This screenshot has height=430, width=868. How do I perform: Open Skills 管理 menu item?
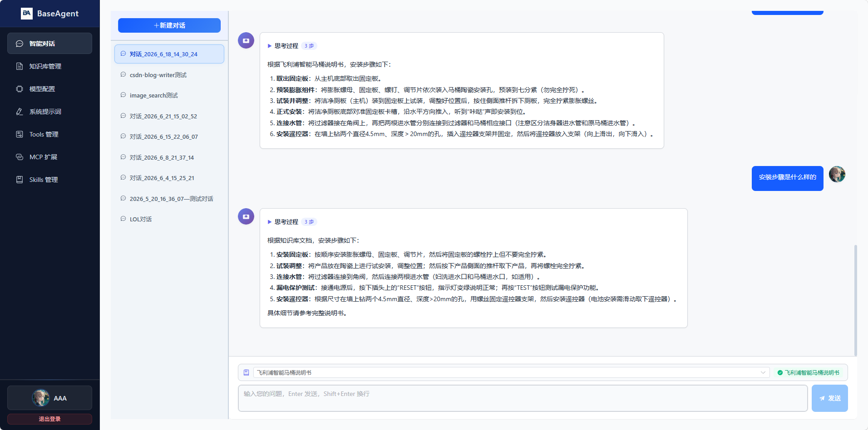point(49,180)
